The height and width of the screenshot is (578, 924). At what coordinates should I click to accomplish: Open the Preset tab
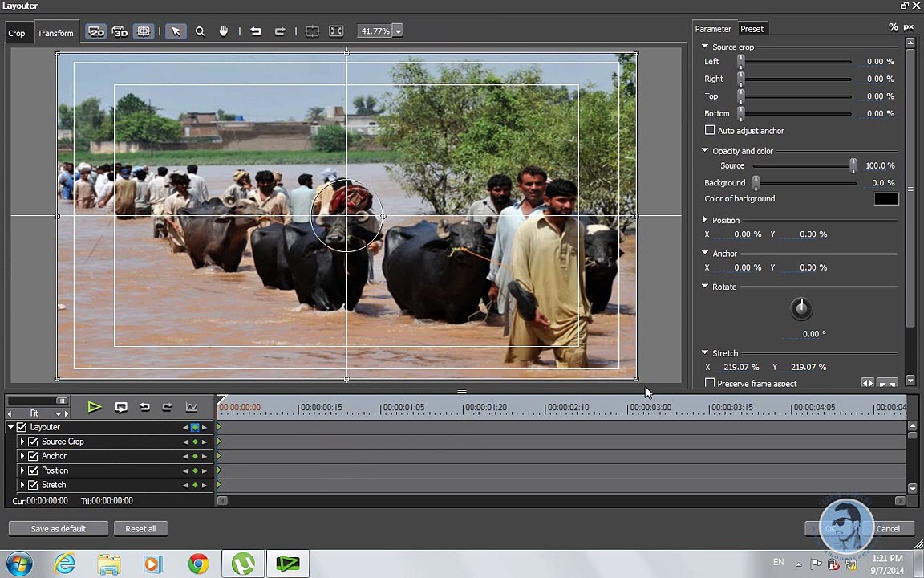click(x=752, y=29)
